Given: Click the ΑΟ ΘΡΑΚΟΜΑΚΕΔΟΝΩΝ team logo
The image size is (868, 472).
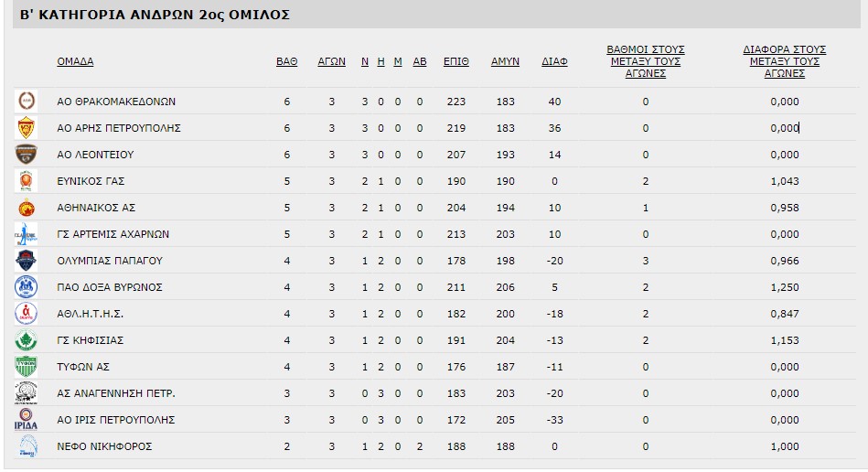Looking at the screenshot, I should coord(26,102).
